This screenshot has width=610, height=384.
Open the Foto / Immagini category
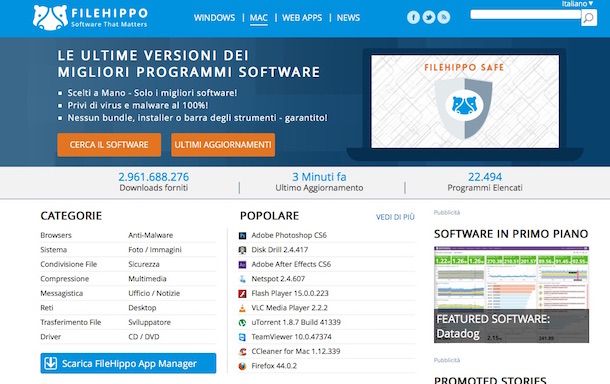tap(155, 249)
